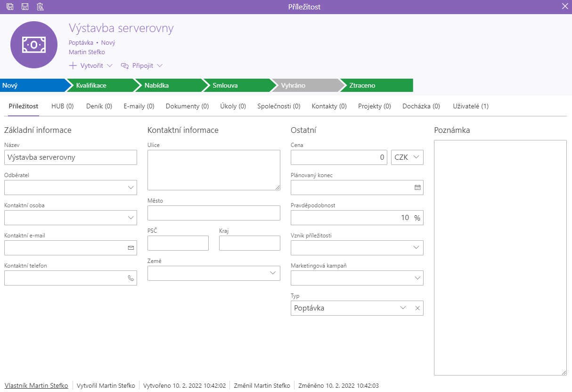Screen dimensions: 572x392
Task: Click the Vytvořeno 10. 2. 2022 10:42:02 text
Action: (185, 385)
